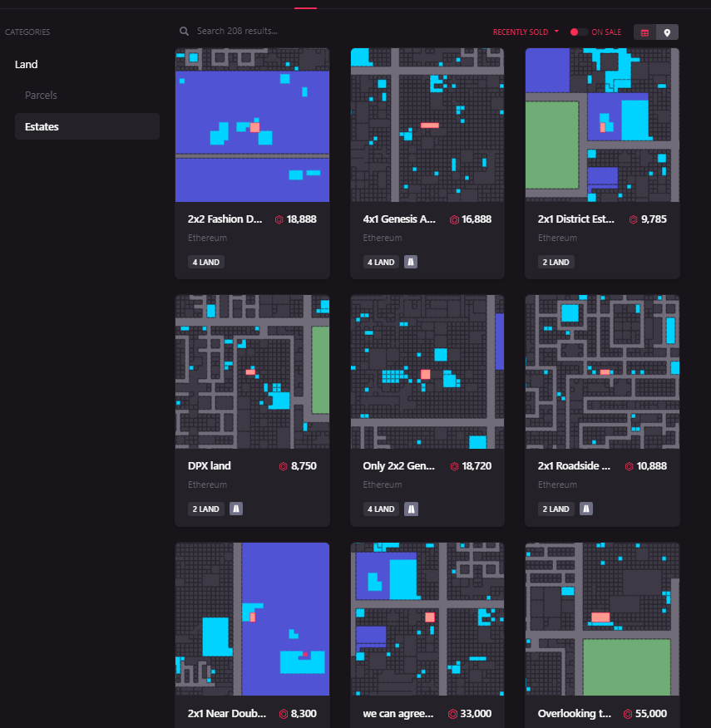Click MANA icon beside 18,888 price
Viewport: 711px width, 728px height.
pos(279,219)
